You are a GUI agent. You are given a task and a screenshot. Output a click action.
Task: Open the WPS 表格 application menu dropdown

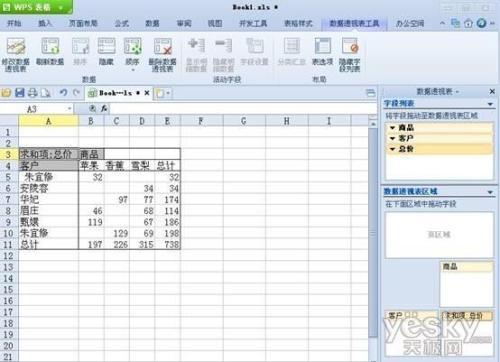click(x=61, y=7)
